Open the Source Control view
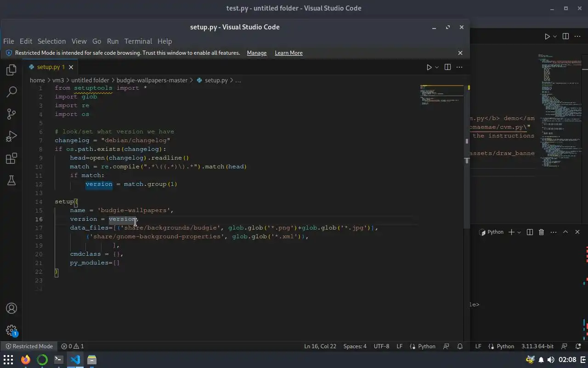Screen dimensions: 588x368 11,114
